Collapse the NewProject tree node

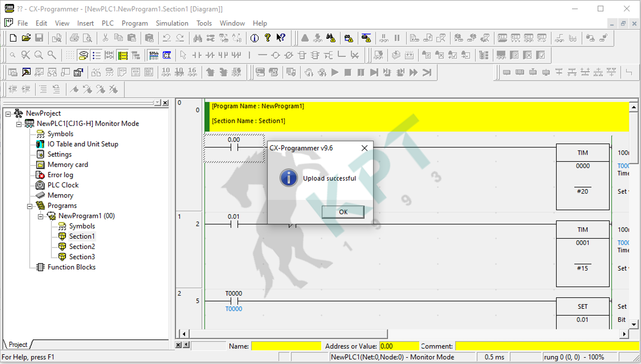[8, 114]
